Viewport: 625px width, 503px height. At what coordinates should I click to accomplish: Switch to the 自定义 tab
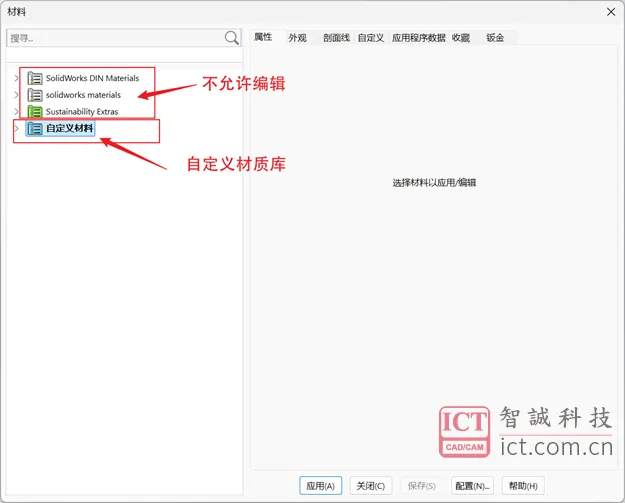pyautogui.click(x=371, y=38)
